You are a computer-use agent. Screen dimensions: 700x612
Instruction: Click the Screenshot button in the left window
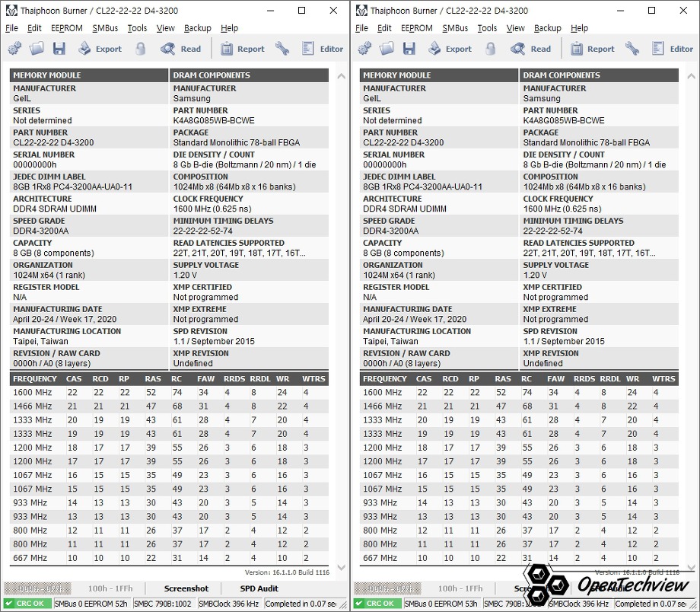pos(186,588)
